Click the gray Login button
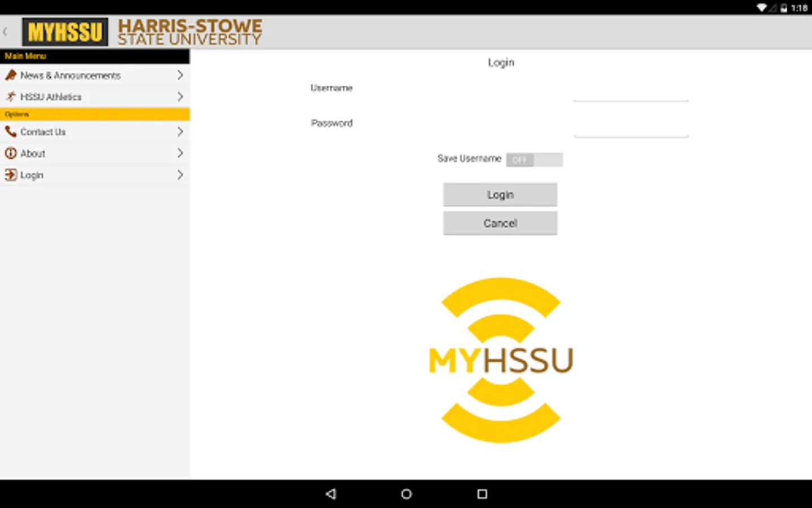 click(x=500, y=195)
